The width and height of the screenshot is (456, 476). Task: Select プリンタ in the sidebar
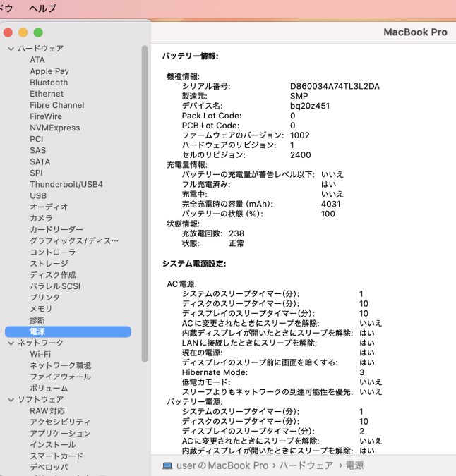(45, 298)
